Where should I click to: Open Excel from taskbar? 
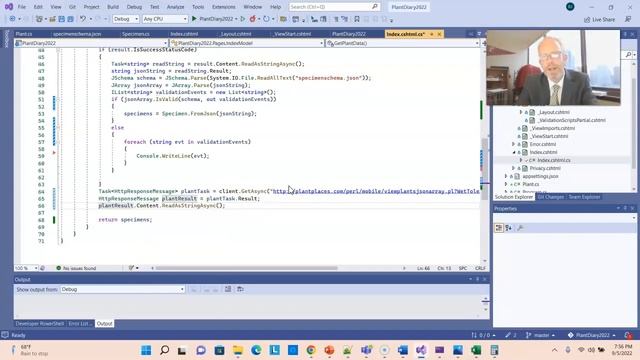click(x=476, y=350)
